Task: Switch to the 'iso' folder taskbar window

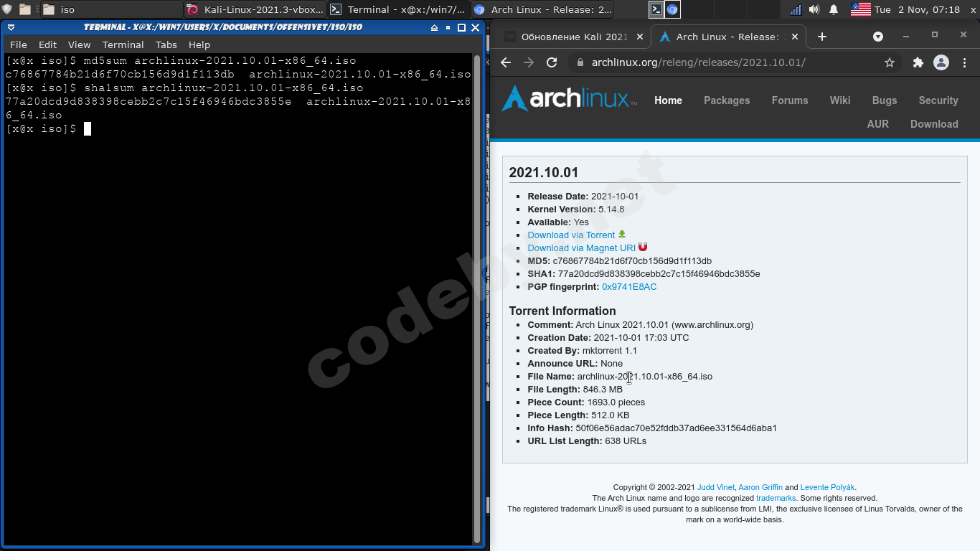Action: (x=111, y=9)
